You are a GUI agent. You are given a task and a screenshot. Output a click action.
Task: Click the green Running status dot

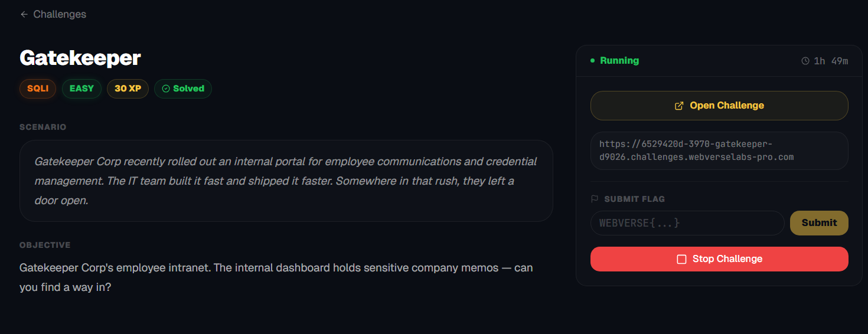coord(592,61)
